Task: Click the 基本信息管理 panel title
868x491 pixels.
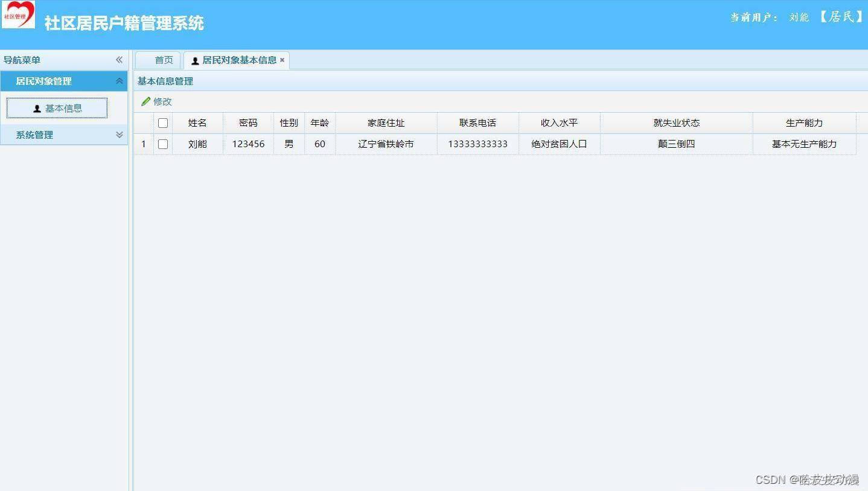Action: click(165, 81)
